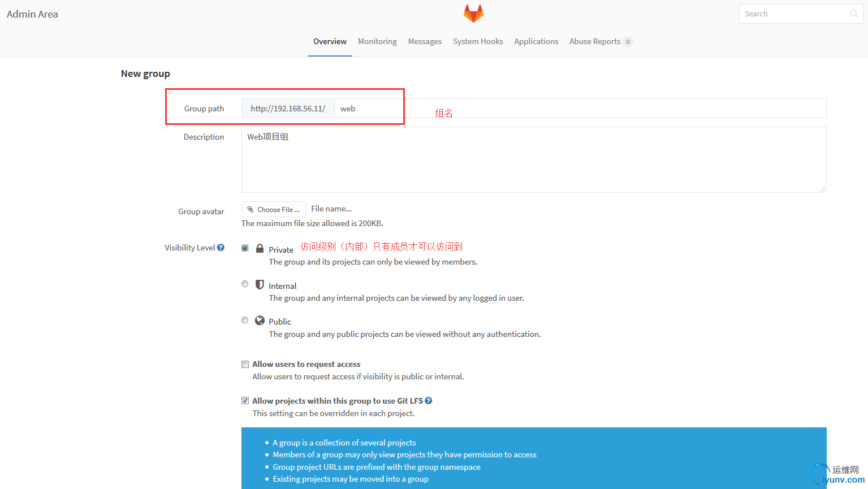Click 'Existing projects may be moved into a group'
Viewport: 868px width, 489px height.
[x=351, y=479]
